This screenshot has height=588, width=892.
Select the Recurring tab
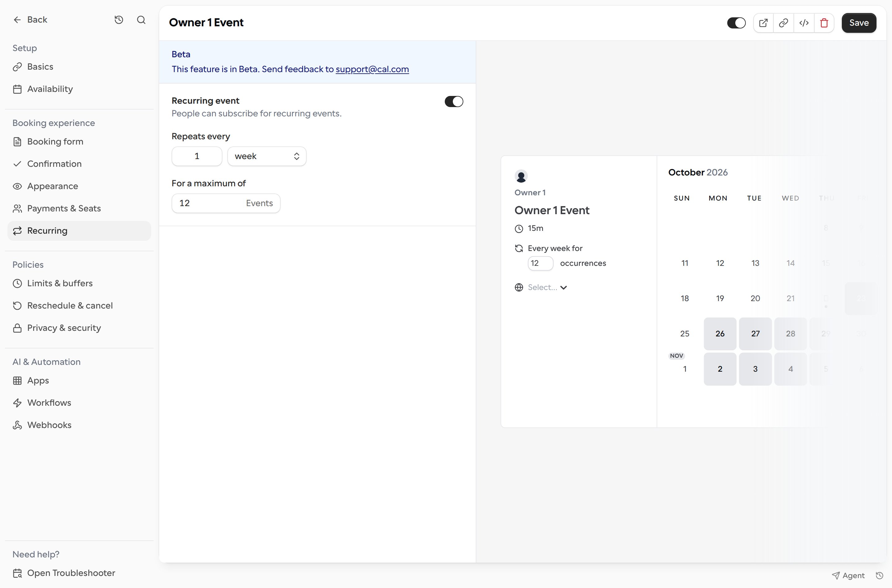(x=79, y=231)
